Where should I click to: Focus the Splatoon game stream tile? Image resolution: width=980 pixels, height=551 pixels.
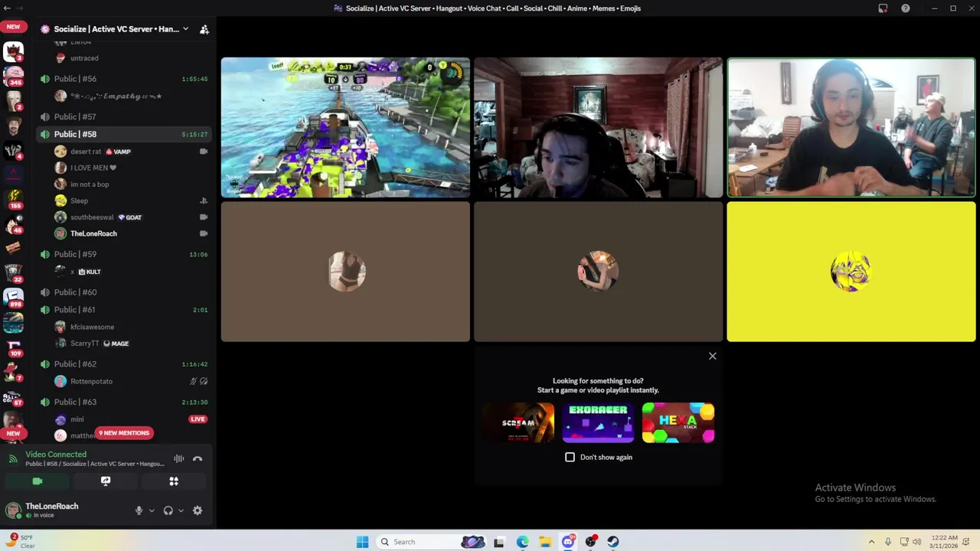click(345, 128)
